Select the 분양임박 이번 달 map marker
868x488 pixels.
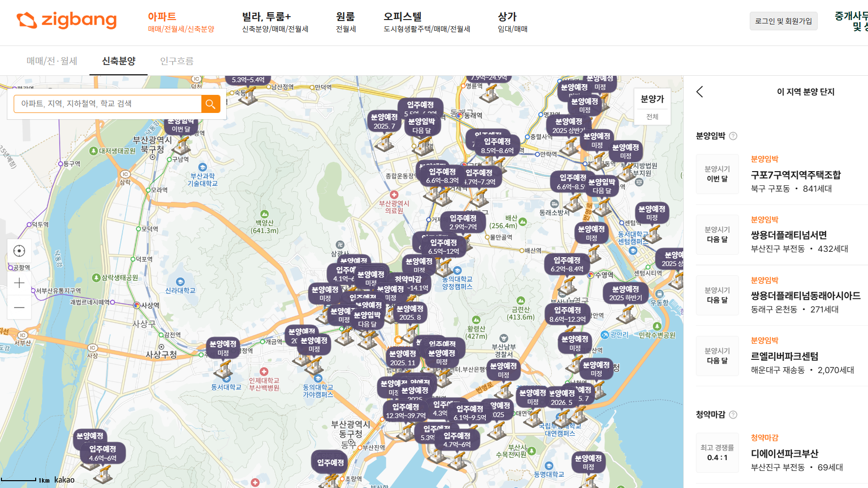tap(181, 126)
